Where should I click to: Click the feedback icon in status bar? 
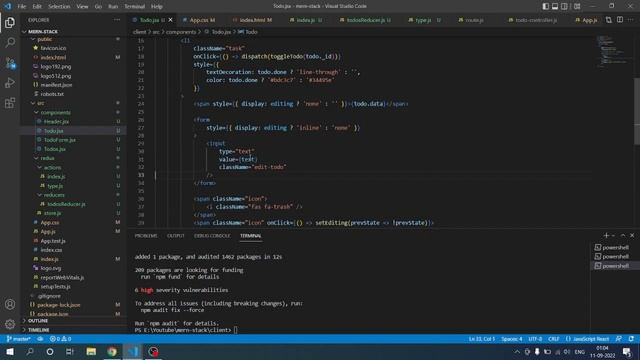619,339
